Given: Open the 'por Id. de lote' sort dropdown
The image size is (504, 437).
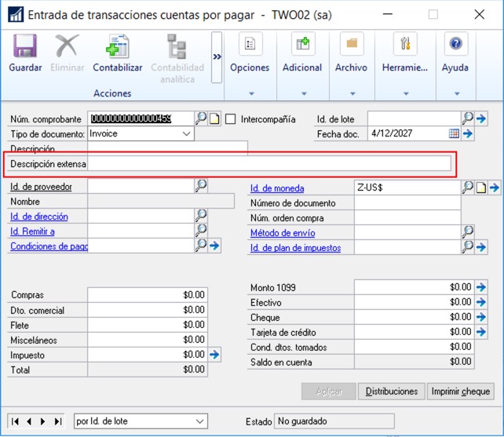Looking at the screenshot, I should pyautogui.click(x=141, y=421).
